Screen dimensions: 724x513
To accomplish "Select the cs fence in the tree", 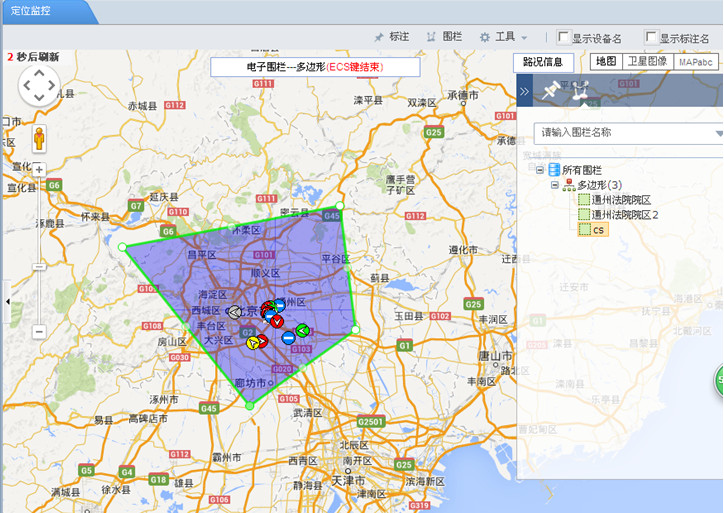I will tap(598, 230).
